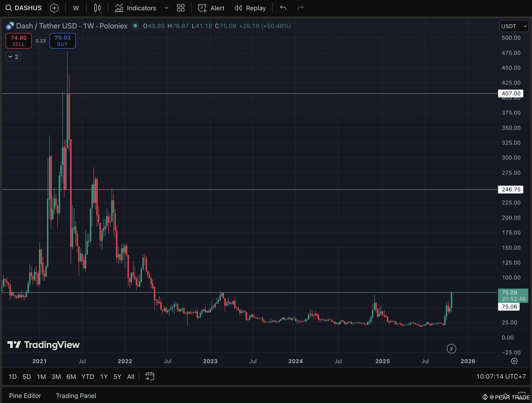Screen dimensions: 532x403
Task: Collapse the indicators list labeled 2
Action: pos(13,57)
